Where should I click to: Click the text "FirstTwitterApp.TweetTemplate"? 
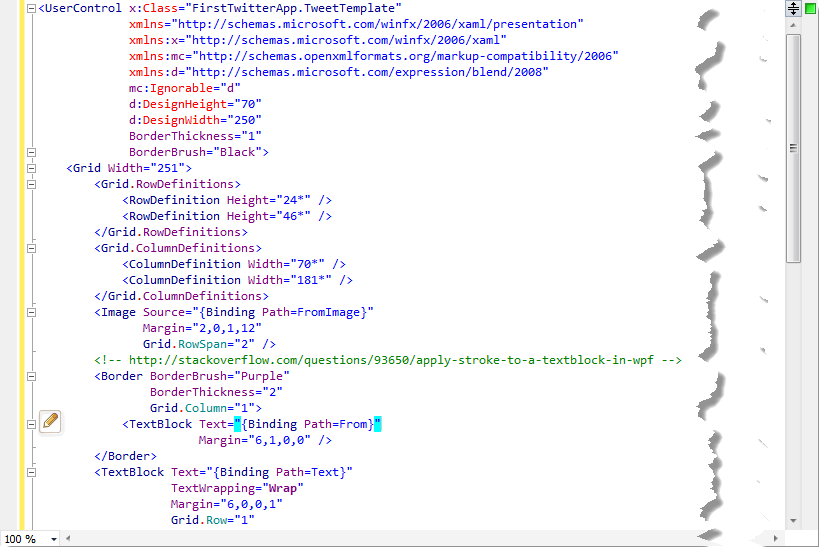(x=293, y=8)
